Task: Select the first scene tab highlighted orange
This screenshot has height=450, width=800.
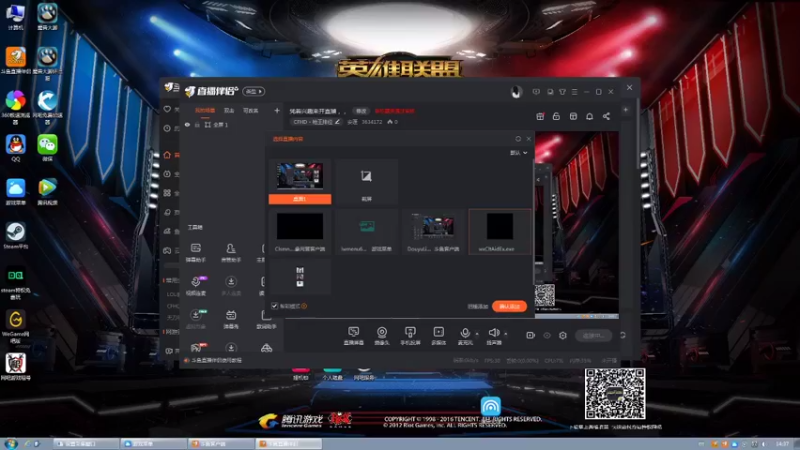Action: 205,111
